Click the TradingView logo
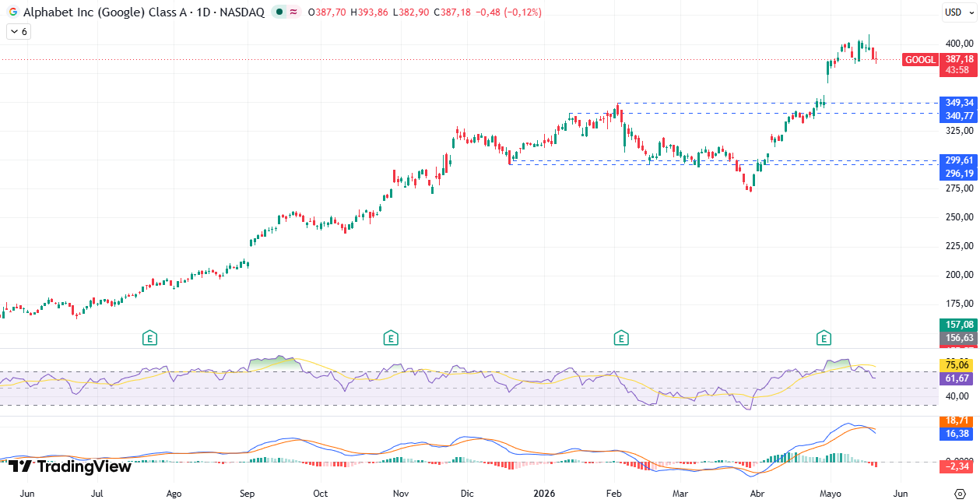The width and height of the screenshot is (980, 503). click(x=70, y=466)
